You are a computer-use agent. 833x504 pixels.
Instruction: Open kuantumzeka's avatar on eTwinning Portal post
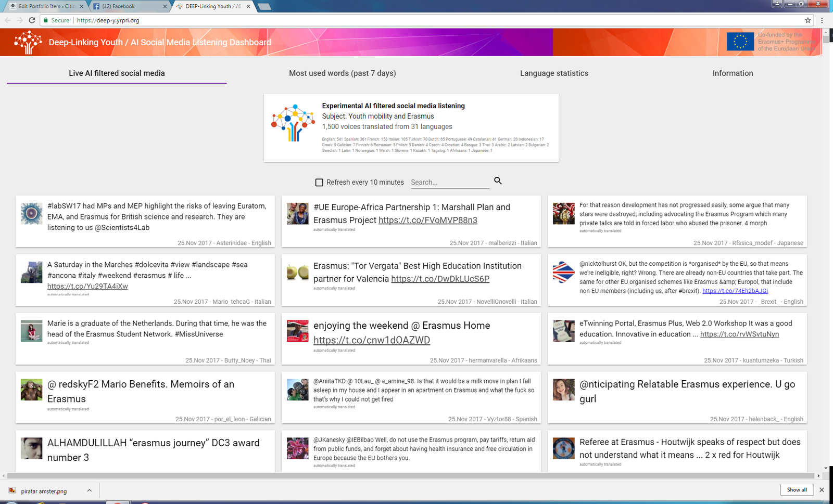pos(564,331)
